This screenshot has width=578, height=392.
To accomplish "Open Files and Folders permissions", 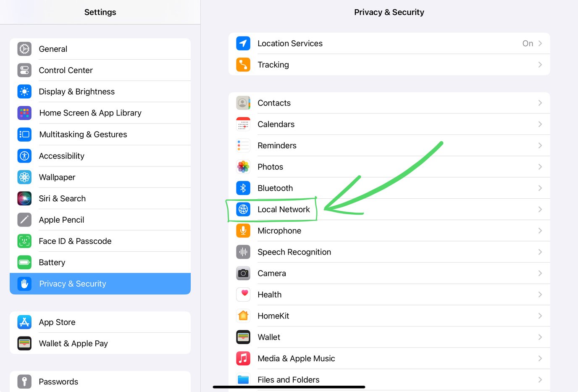I will 389,379.
